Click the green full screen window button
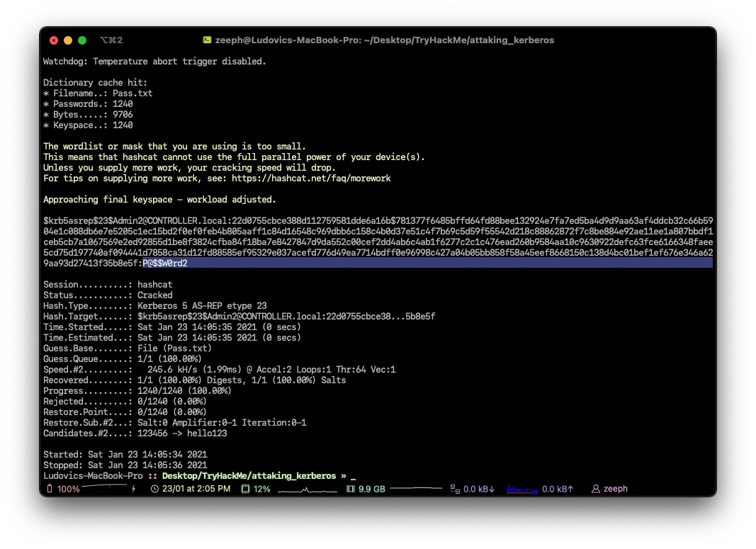The width and height of the screenshot is (756, 549). pos(82,40)
